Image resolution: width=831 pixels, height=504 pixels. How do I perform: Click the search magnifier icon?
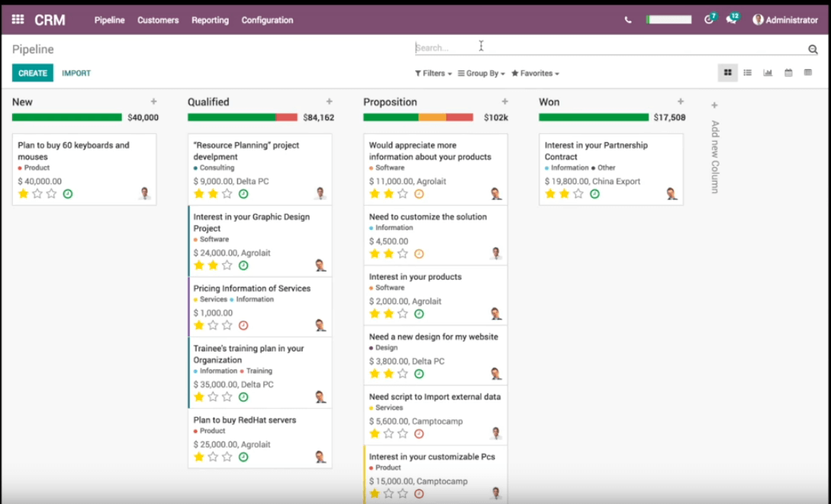tap(813, 49)
